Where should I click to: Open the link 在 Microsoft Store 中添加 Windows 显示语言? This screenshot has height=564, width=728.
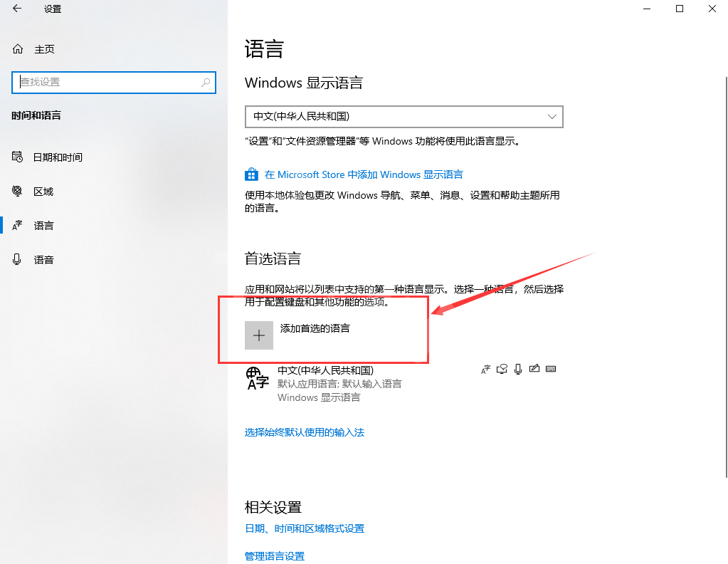click(x=364, y=174)
